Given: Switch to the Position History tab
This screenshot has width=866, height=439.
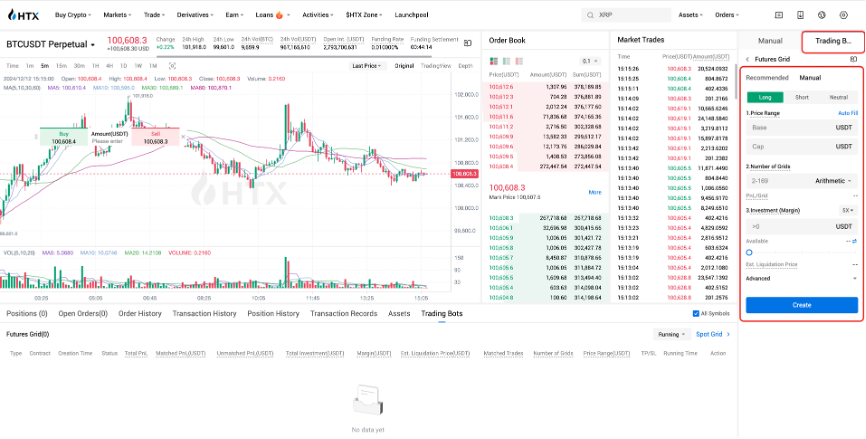Looking at the screenshot, I should tap(273, 313).
